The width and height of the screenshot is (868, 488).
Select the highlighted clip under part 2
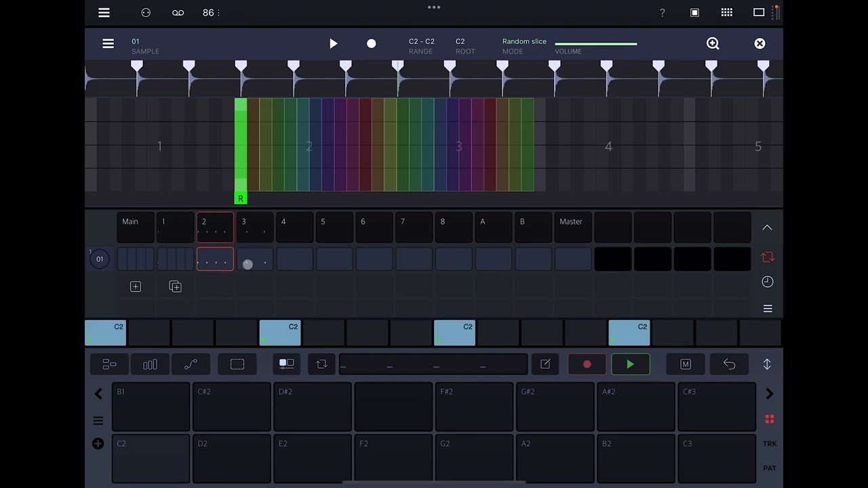click(x=215, y=259)
